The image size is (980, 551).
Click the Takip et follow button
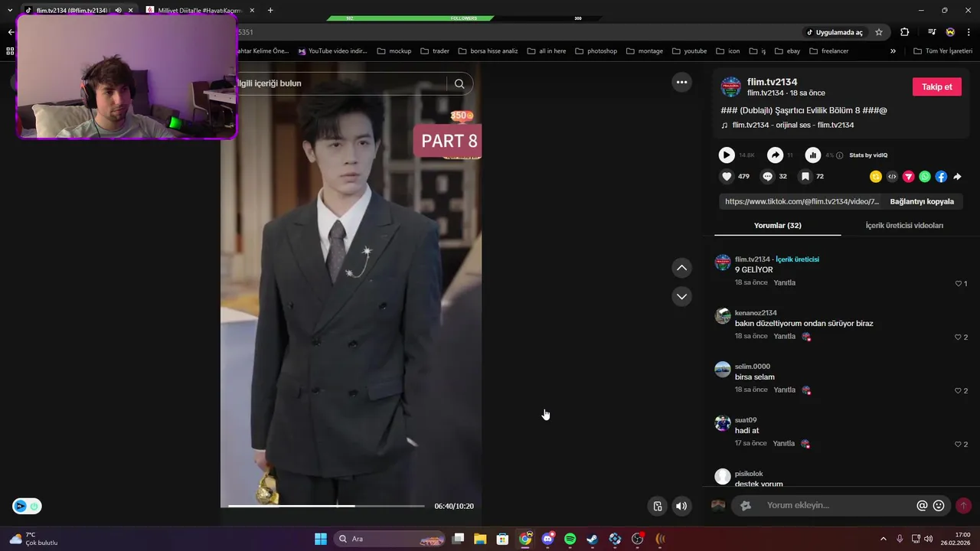936,86
